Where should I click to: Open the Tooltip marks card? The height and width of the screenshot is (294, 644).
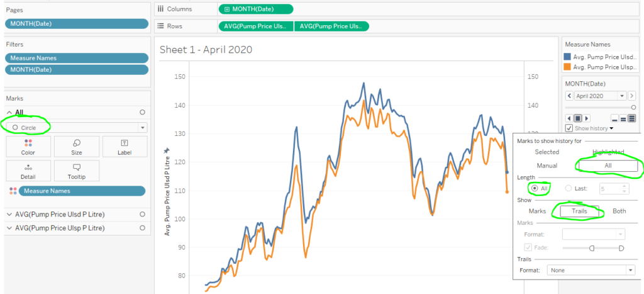tap(76, 171)
